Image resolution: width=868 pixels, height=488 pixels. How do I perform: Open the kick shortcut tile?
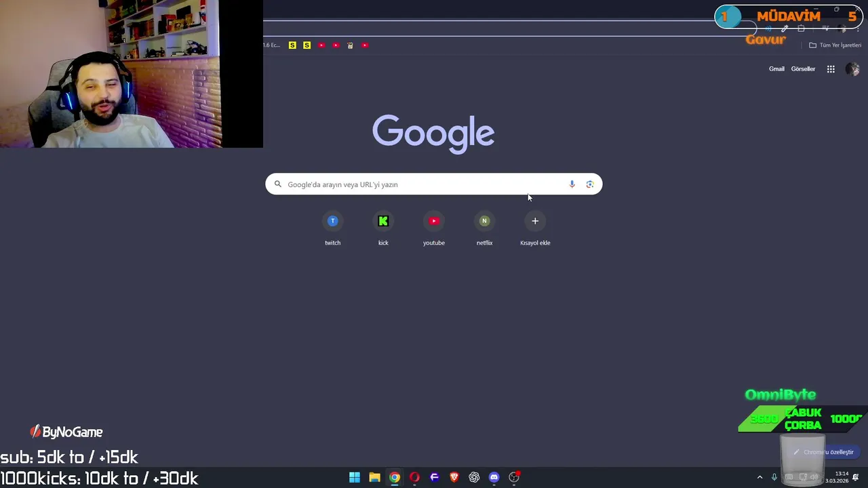(x=383, y=229)
